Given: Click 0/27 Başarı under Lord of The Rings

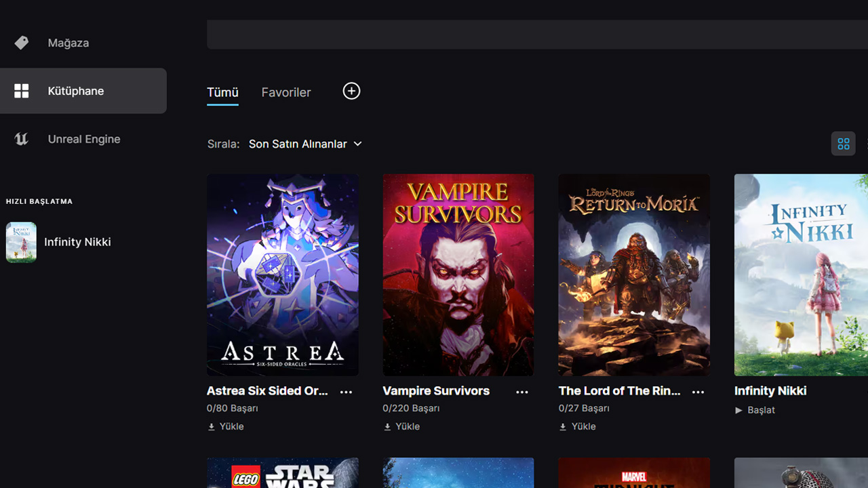Looking at the screenshot, I should [x=584, y=409].
